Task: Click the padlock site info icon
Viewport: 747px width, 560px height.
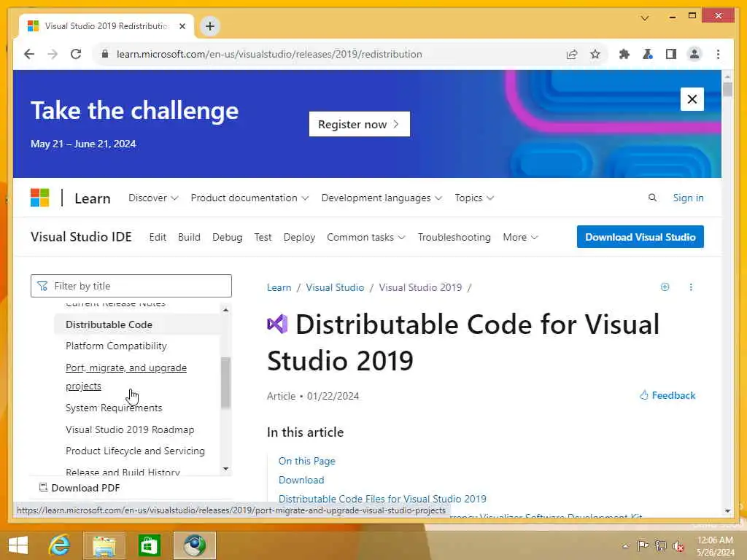Action: pyautogui.click(x=105, y=54)
